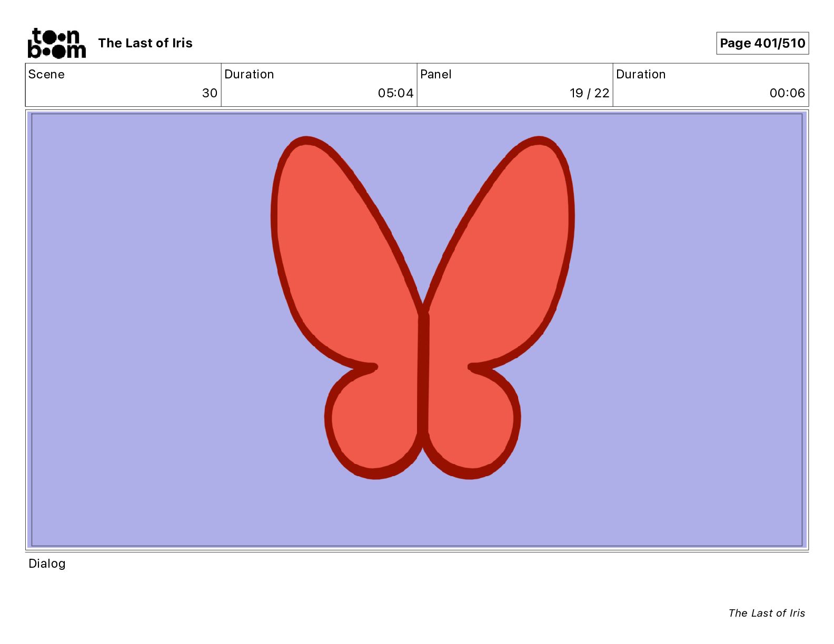Click the title 'The Last of Iris' header
The width and height of the screenshot is (834, 644).
pos(145,43)
